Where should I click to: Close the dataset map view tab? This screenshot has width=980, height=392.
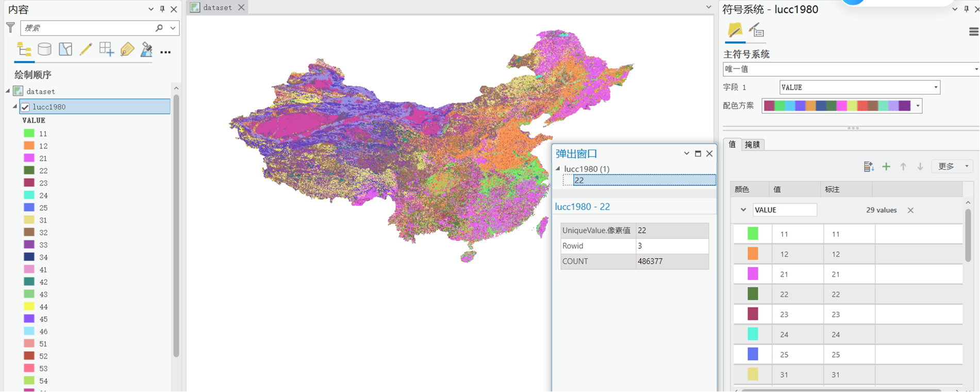[241, 7]
